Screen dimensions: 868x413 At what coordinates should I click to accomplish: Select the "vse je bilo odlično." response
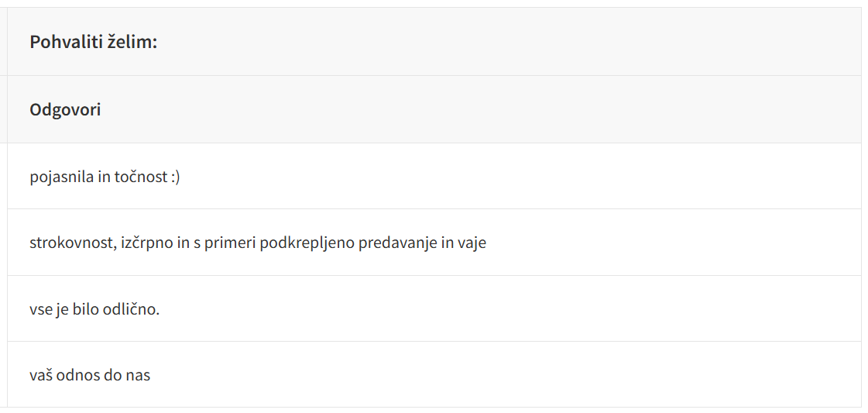pyautogui.click(x=94, y=309)
